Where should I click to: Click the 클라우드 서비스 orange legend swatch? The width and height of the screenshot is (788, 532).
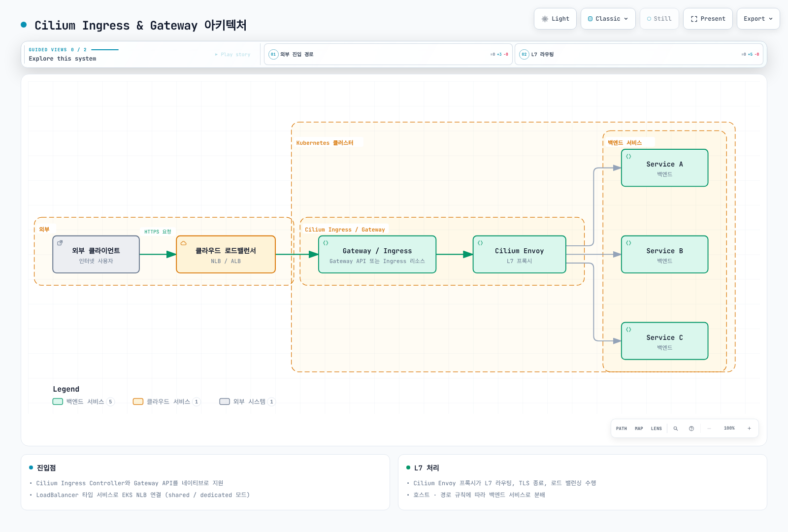pos(138,401)
